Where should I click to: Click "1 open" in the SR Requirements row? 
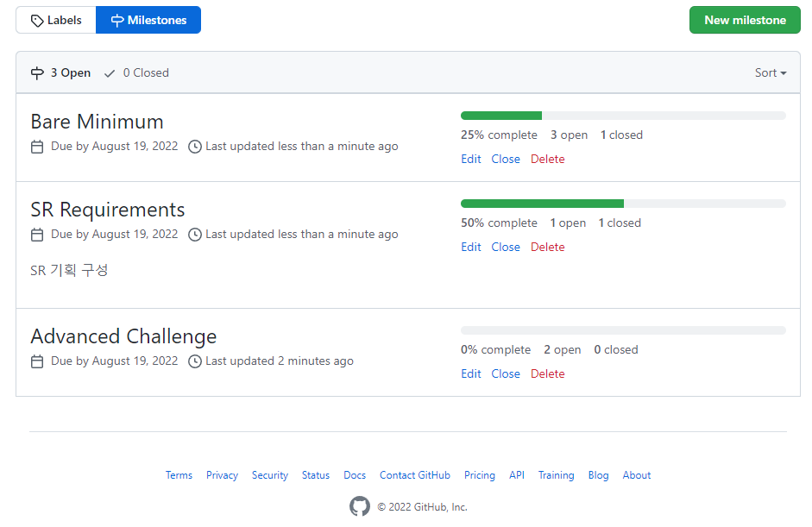[x=568, y=223]
